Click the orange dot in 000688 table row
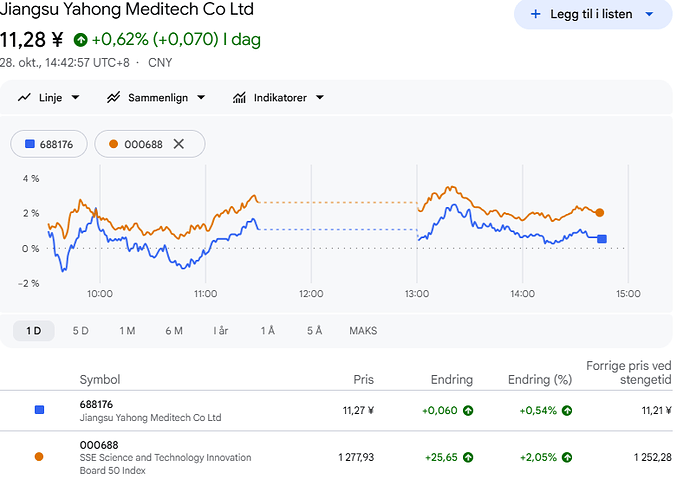 [39, 457]
